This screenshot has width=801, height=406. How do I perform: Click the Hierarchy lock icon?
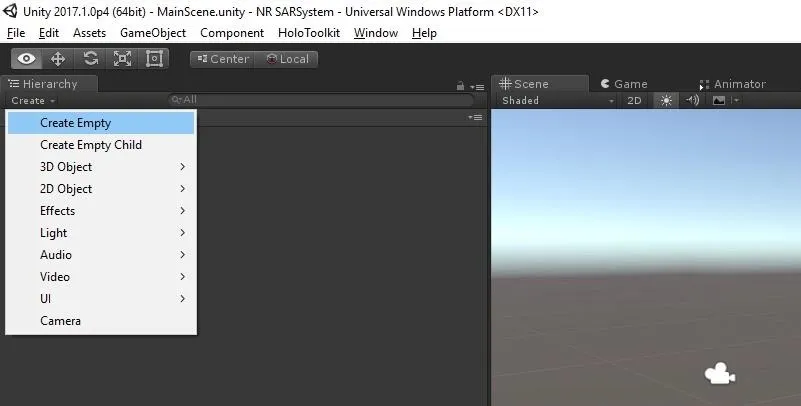(460, 86)
